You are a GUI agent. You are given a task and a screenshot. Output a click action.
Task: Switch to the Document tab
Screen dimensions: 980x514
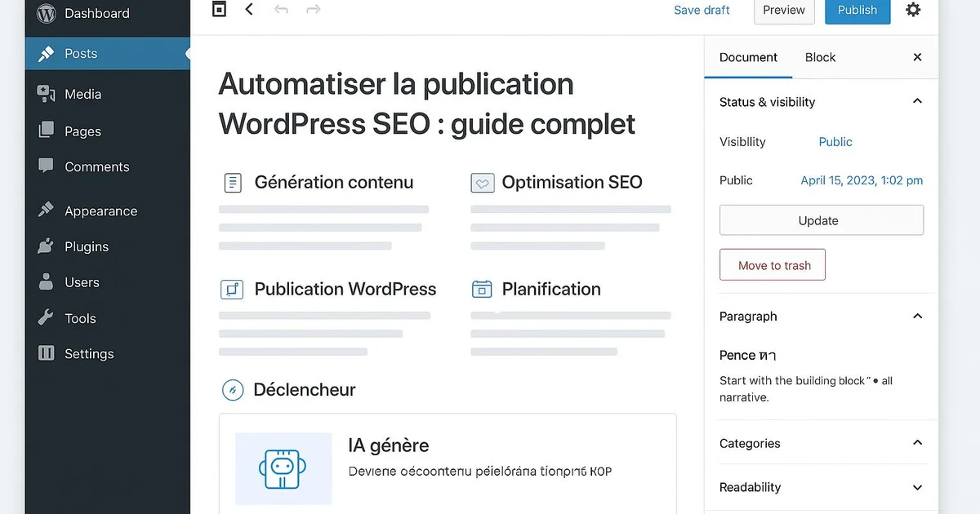(748, 57)
